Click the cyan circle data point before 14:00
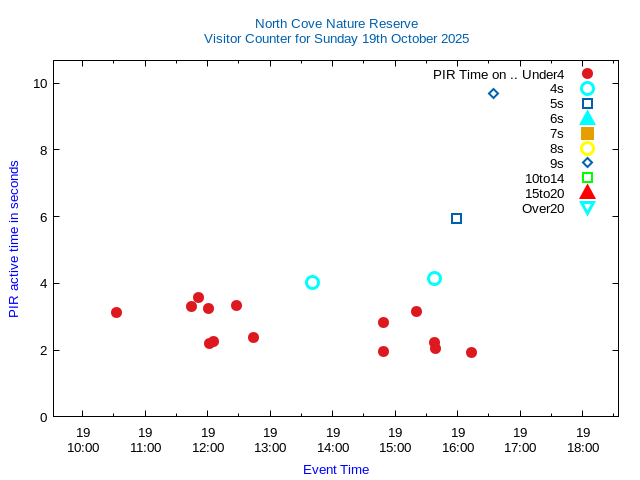The image size is (640, 480). point(312,283)
